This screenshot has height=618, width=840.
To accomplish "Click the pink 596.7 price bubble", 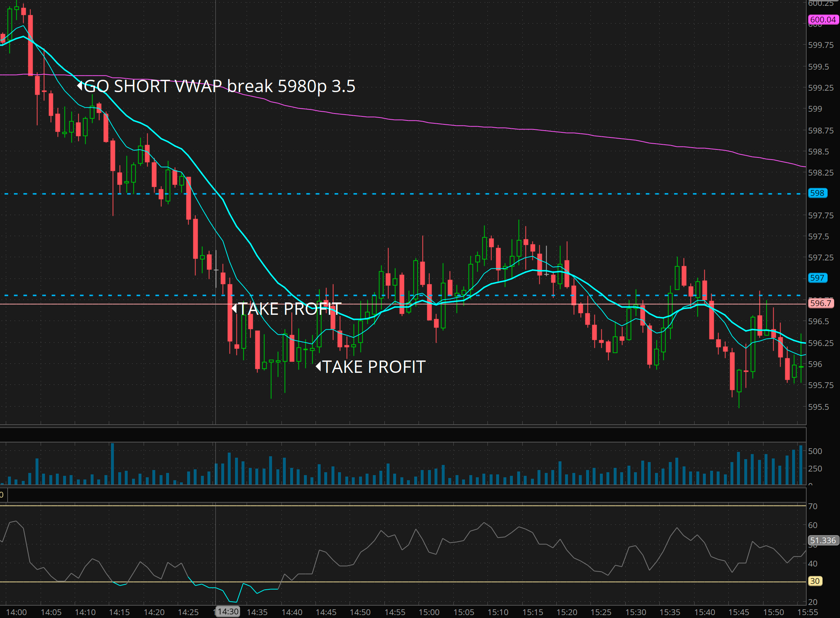I will click(x=820, y=303).
